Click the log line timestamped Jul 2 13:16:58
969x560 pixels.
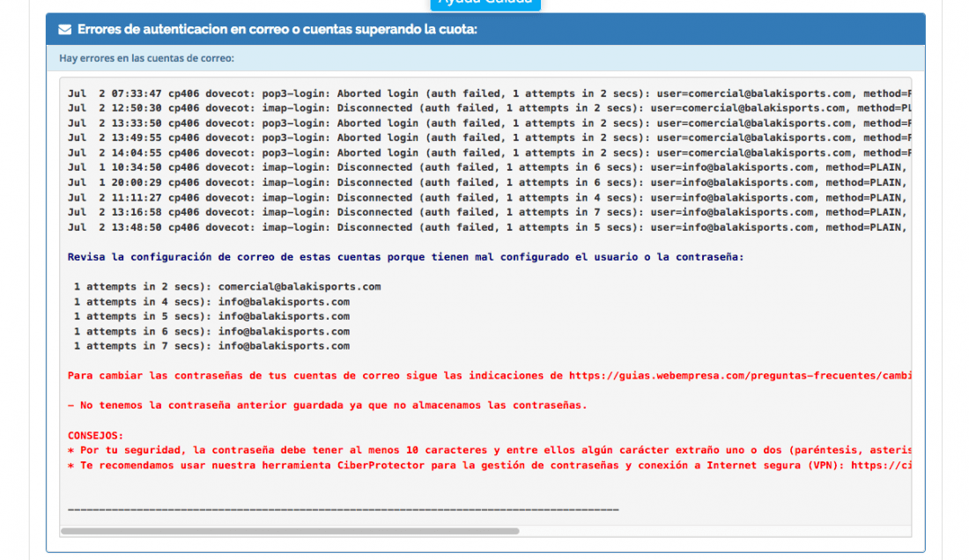[x=490, y=212]
